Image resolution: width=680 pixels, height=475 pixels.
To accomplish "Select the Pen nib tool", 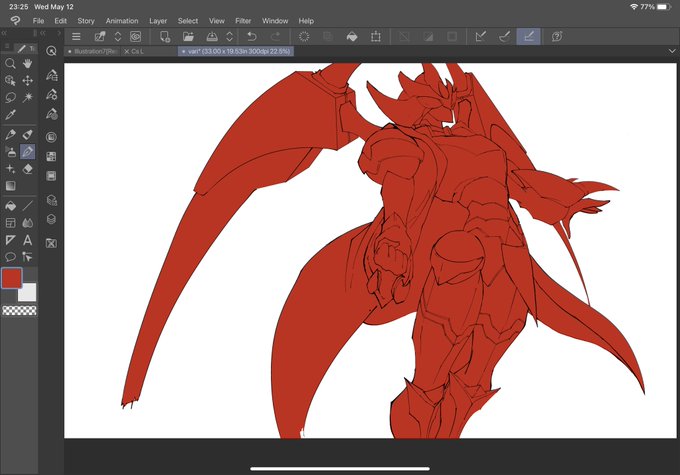I will click(x=10, y=134).
